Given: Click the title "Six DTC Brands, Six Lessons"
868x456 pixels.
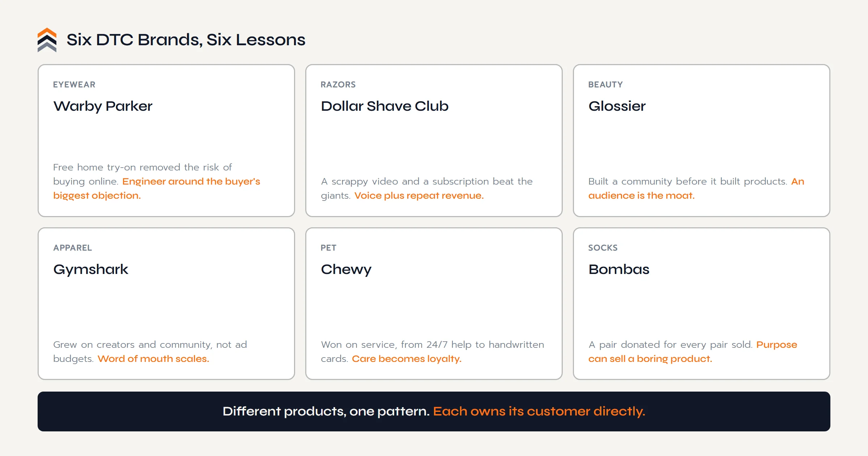Looking at the screenshot, I should coord(186,40).
